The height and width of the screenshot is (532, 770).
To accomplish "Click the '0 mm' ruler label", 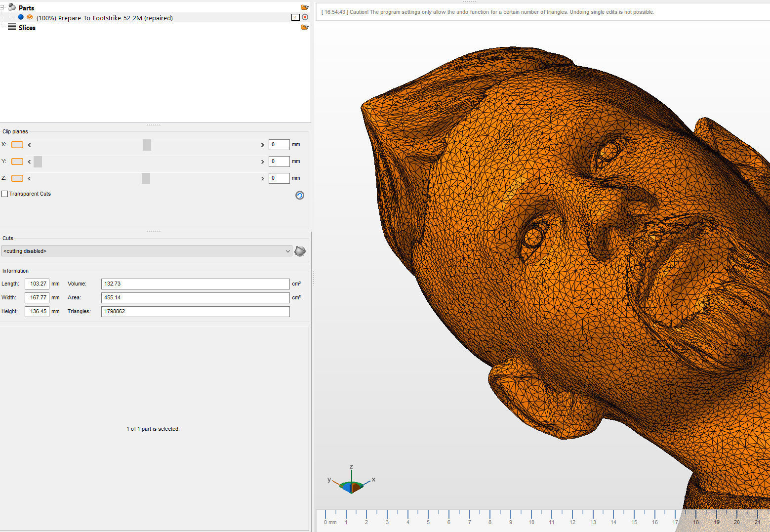I will tap(330, 522).
